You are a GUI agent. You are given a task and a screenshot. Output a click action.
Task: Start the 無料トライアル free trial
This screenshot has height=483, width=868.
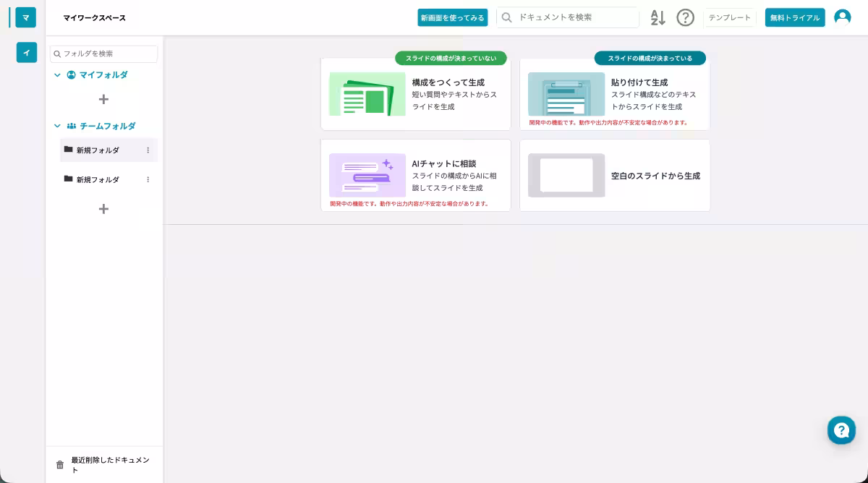794,17
